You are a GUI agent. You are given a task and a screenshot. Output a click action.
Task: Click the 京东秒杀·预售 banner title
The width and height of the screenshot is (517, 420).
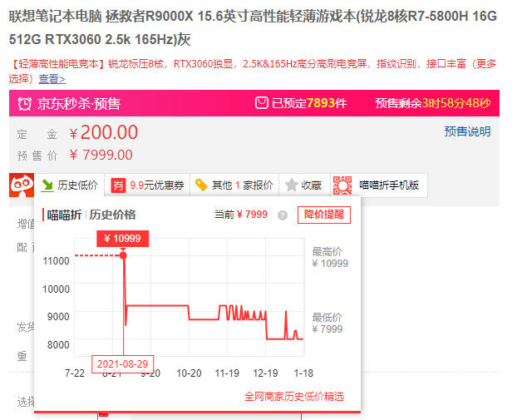pos(78,104)
